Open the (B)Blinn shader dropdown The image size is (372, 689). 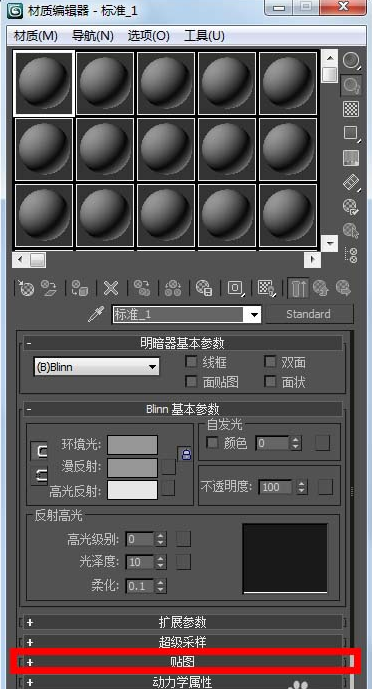coord(97,367)
